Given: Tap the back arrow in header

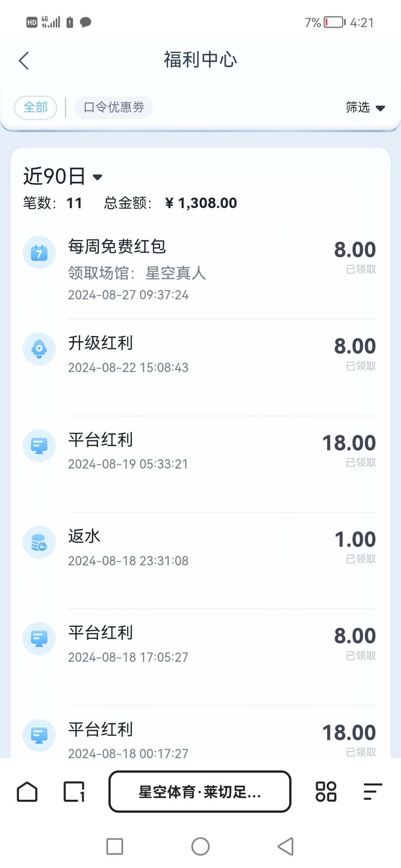Looking at the screenshot, I should [24, 60].
